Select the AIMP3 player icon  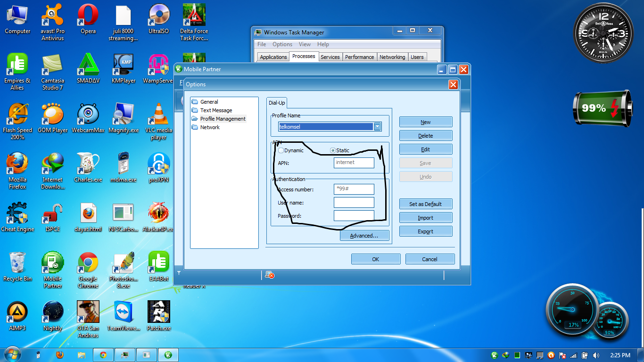(17, 317)
